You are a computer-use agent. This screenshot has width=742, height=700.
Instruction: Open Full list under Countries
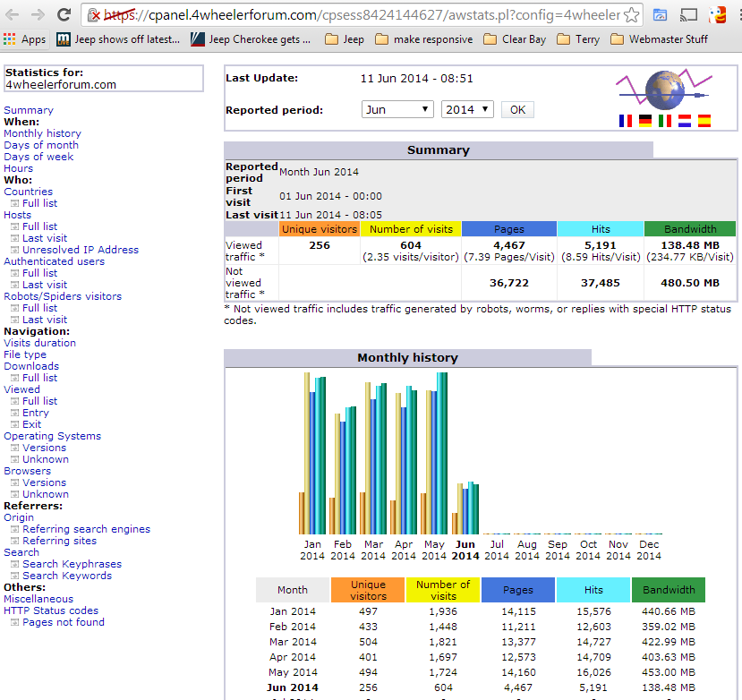click(39, 203)
